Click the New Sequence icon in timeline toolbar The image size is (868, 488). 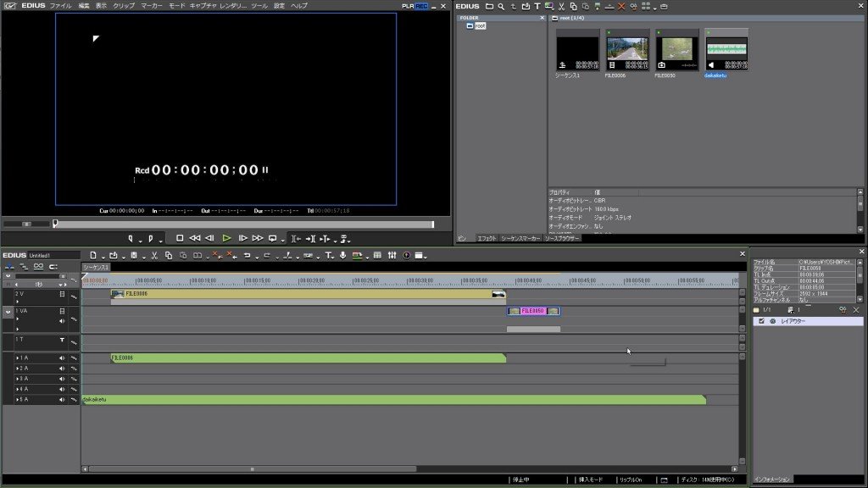[93, 255]
